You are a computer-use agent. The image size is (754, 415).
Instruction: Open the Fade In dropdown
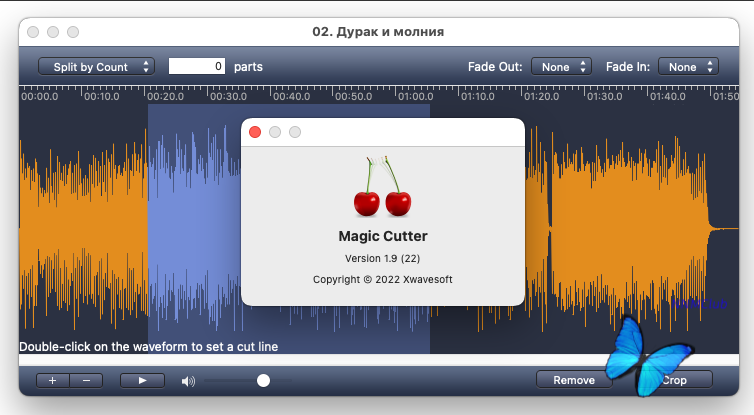click(x=688, y=66)
